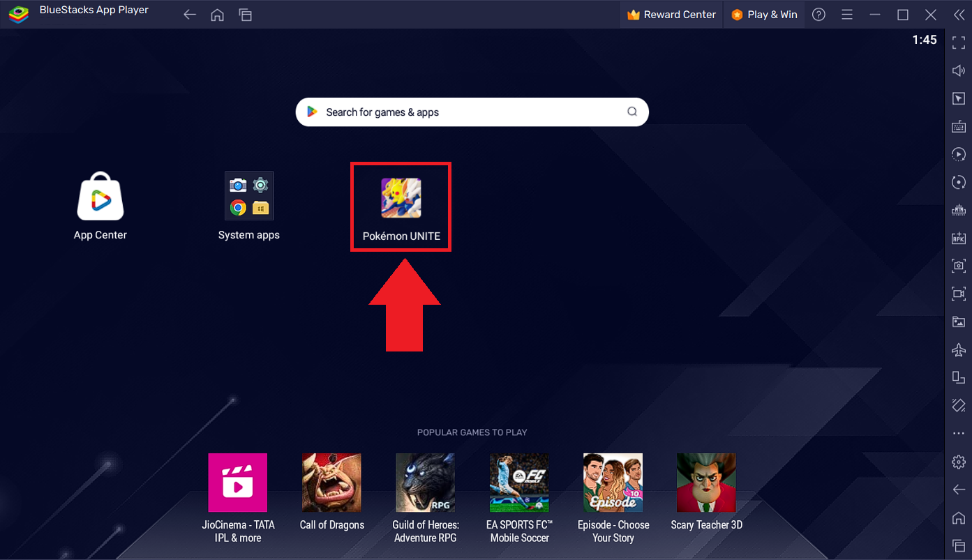Open the Macro recorder
This screenshot has height=560, width=972.
958,154
